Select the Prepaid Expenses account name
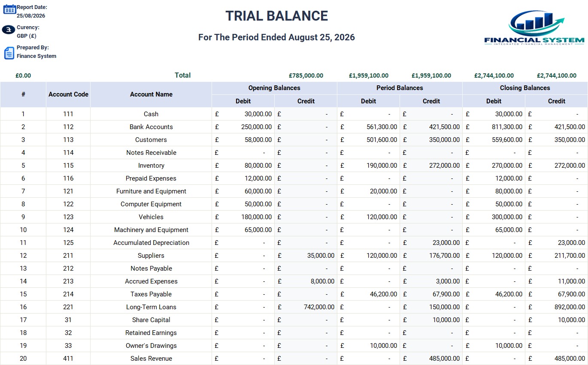The width and height of the screenshot is (588, 365). pyautogui.click(x=151, y=178)
